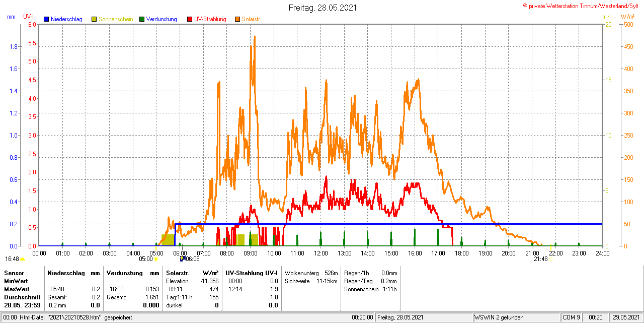The height and width of the screenshot is (323, 644).
Task: Select the Sonnenschein legend label
Action: (x=116, y=19)
